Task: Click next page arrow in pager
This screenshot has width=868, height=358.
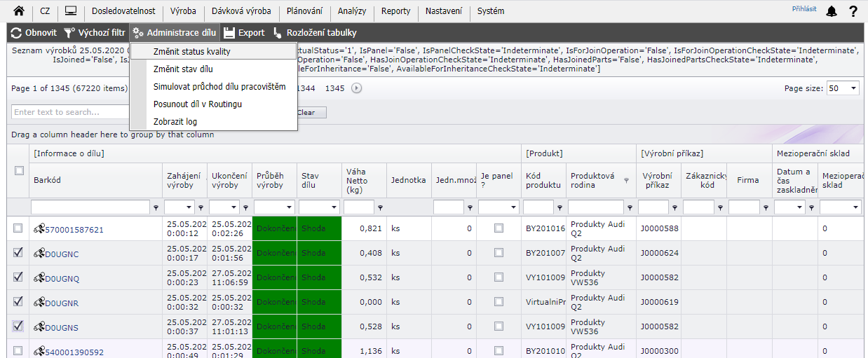Action: point(356,88)
